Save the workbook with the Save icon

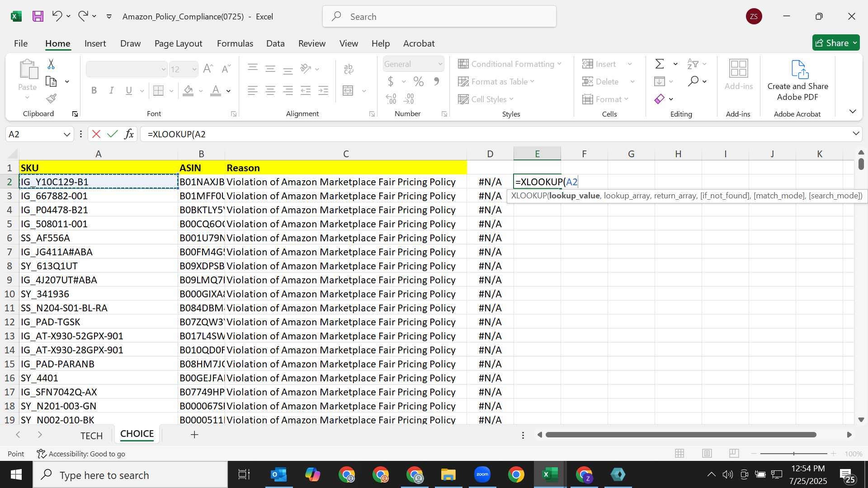38,17
